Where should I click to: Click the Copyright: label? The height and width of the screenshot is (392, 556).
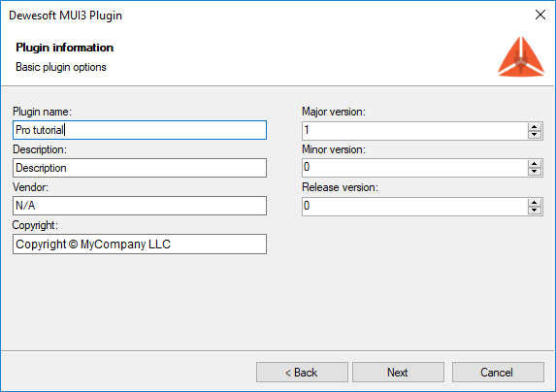coord(35,225)
